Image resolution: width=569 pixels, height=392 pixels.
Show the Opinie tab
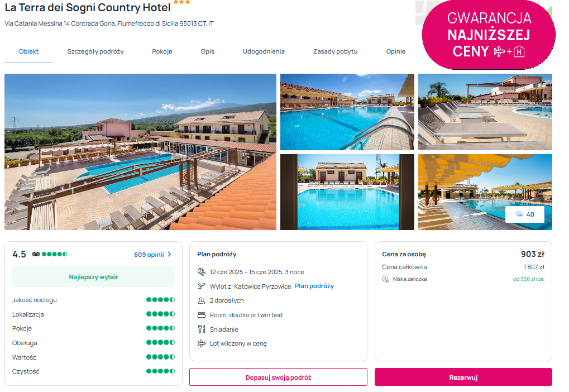point(395,51)
